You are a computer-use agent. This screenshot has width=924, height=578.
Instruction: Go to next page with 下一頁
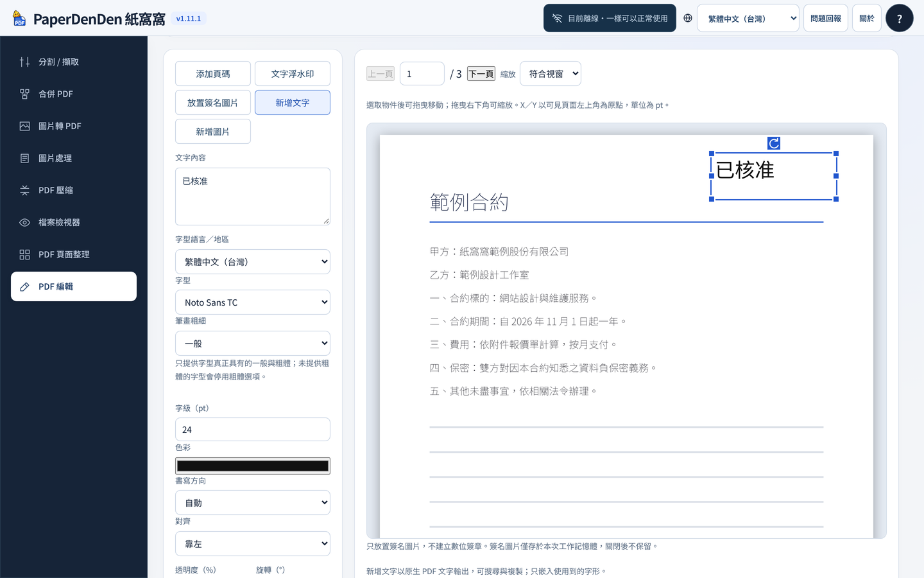tap(481, 74)
